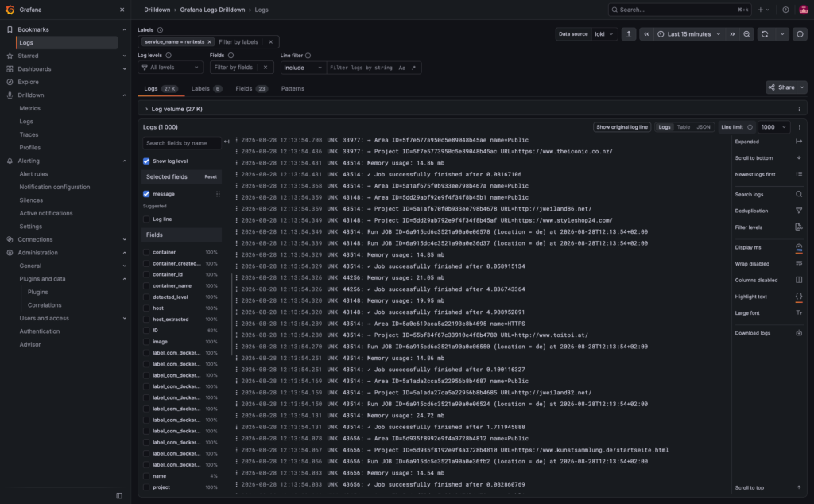Click the Newest logs first sort icon

(x=798, y=174)
